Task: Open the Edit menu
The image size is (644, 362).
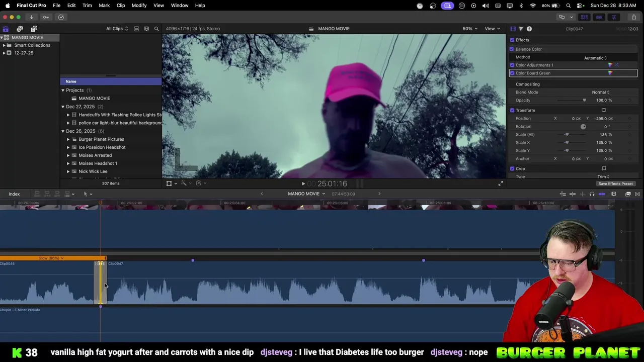Action: tap(71, 6)
